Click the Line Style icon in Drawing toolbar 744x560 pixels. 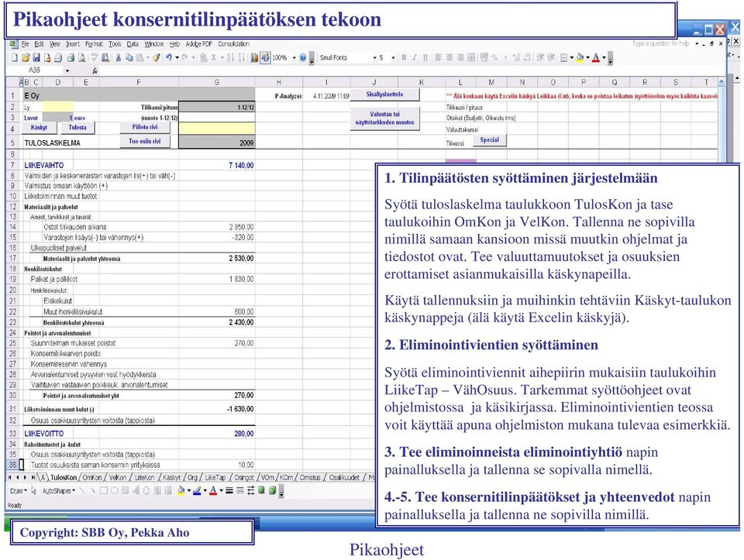[229, 491]
